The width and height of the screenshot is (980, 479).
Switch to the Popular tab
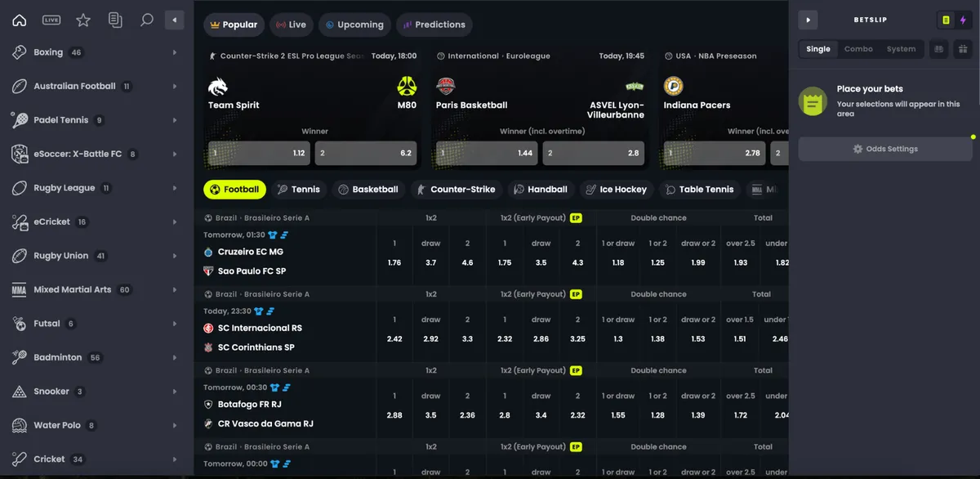(234, 25)
